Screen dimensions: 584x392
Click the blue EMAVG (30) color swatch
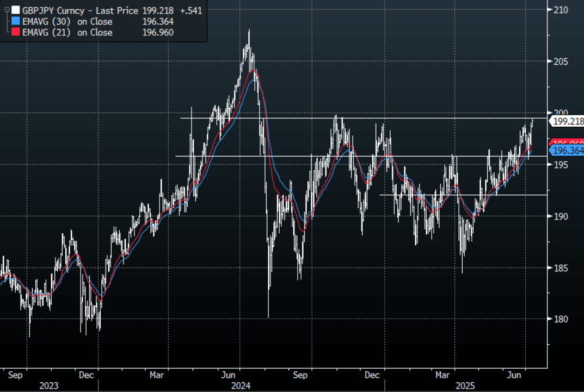(x=16, y=22)
